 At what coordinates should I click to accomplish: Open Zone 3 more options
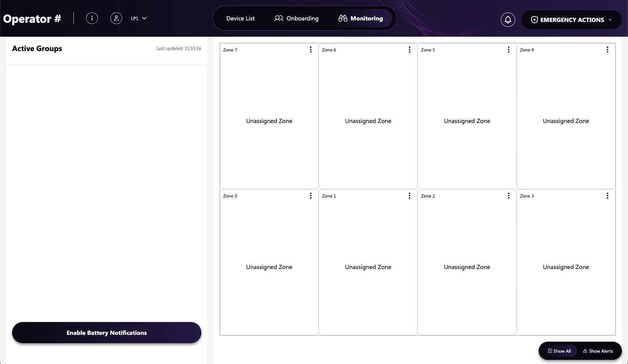[x=607, y=196]
